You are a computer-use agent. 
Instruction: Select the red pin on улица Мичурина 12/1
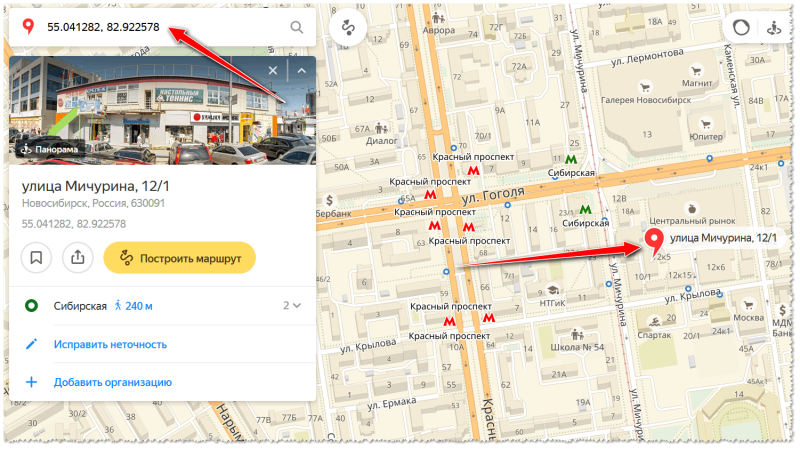654,240
